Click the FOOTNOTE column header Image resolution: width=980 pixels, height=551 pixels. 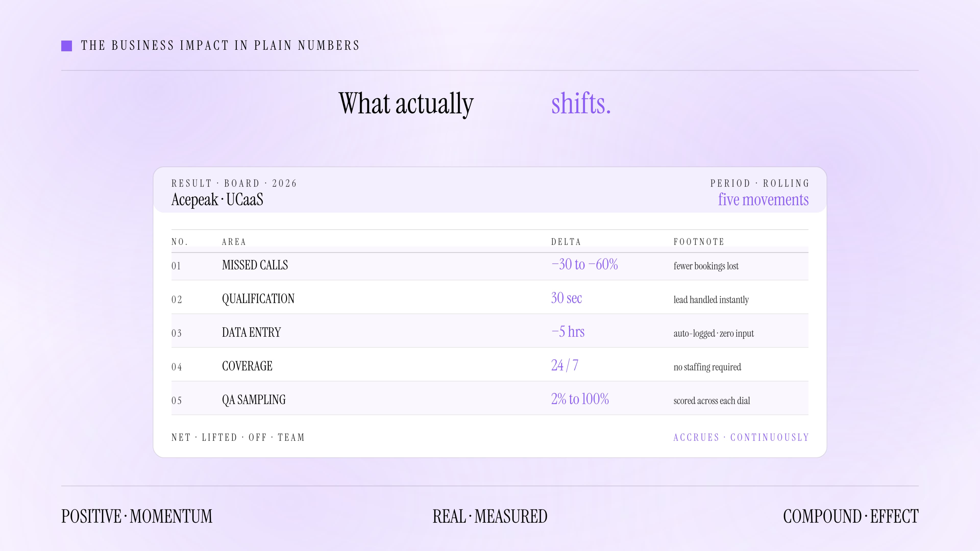[x=699, y=242]
